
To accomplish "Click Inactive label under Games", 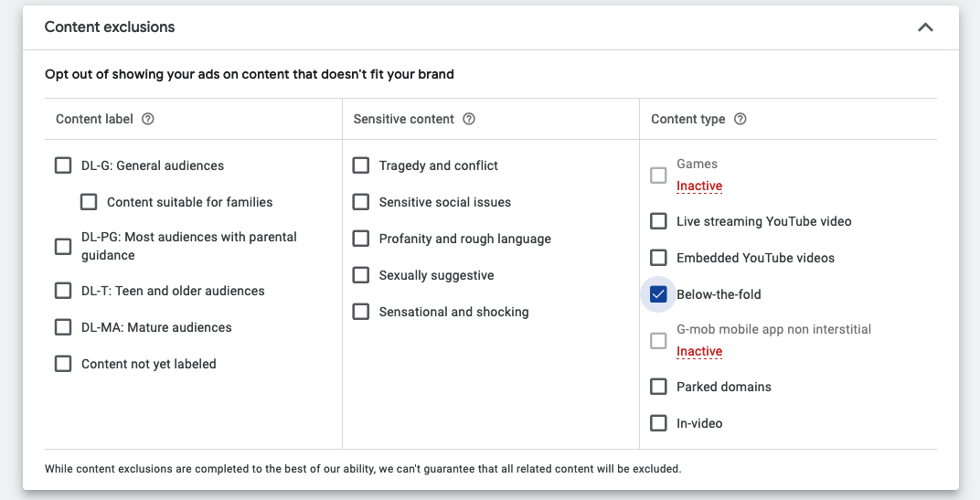I will click(x=699, y=186).
